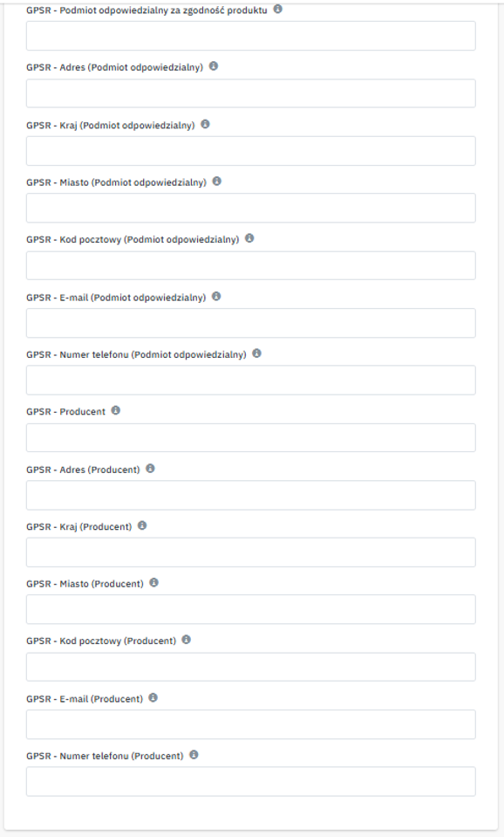Show info for Numer telefonu (Podmiot odpowiedzialny)
Image resolution: width=504 pixels, height=837 pixels.
pyautogui.click(x=256, y=353)
